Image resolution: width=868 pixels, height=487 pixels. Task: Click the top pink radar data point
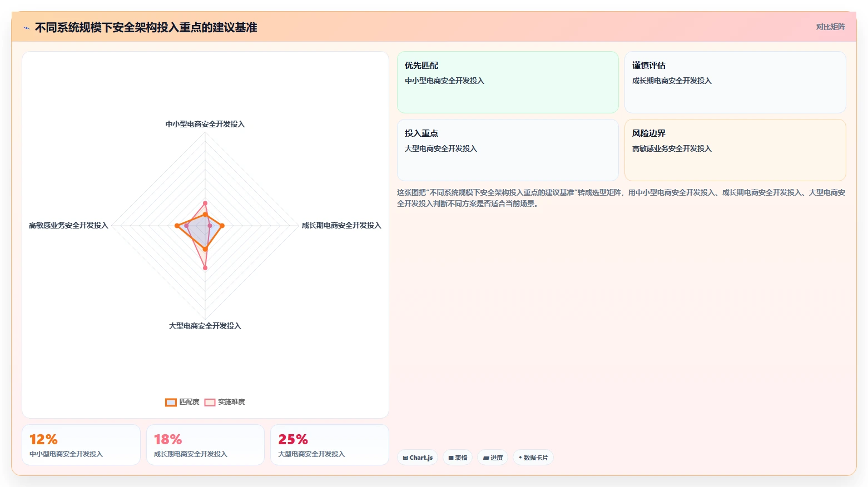205,203
